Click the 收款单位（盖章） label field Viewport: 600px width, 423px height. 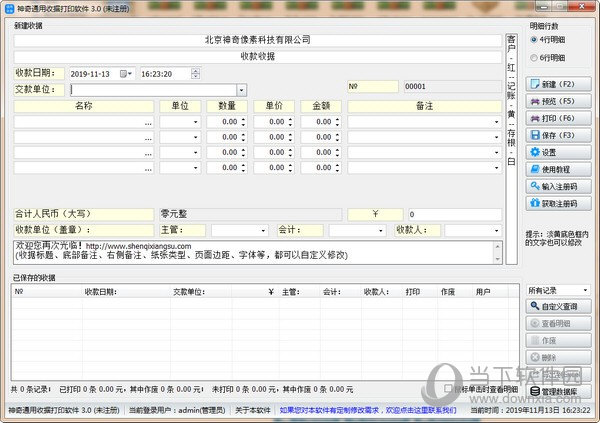(x=84, y=230)
